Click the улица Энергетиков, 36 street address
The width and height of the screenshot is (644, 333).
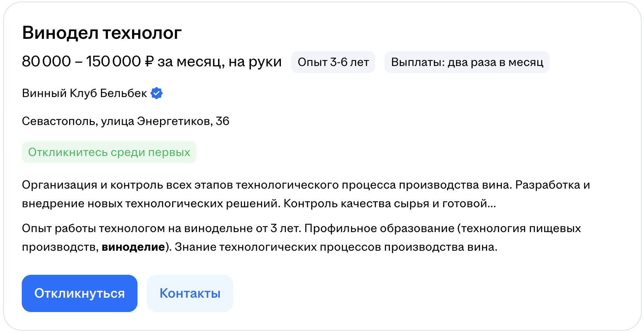(x=165, y=121)
